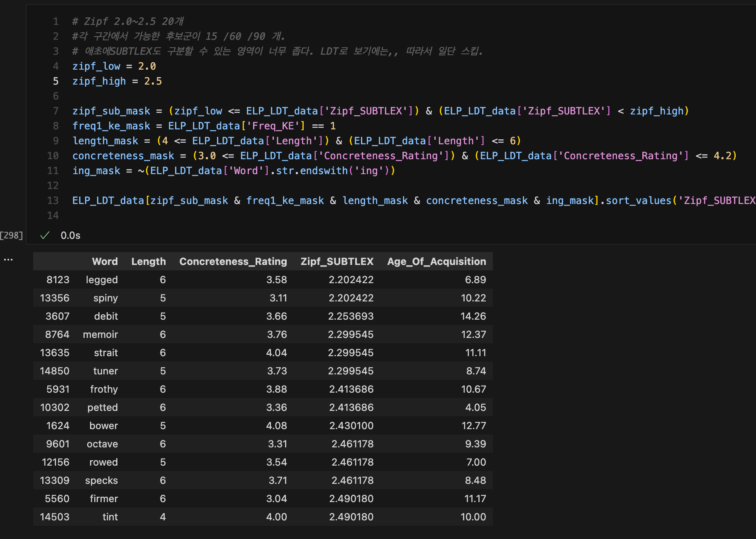Click the Length column header
Image resolution: width=756 pixels, height=539 pixels.
coord(148,262)
